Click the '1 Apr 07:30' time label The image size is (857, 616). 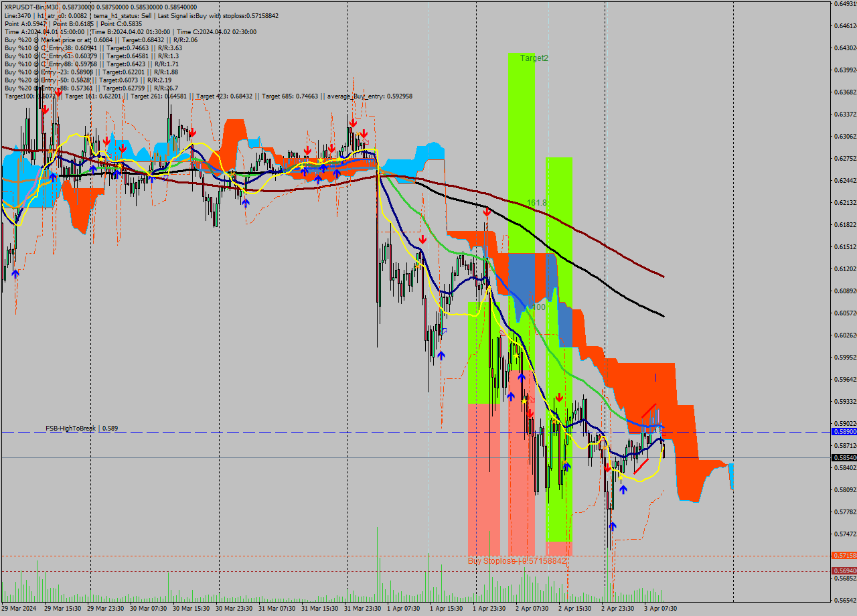[404, 609]
